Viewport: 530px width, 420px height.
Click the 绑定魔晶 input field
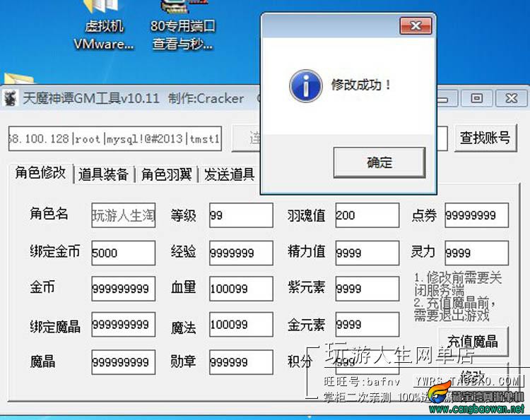(124, 325)
